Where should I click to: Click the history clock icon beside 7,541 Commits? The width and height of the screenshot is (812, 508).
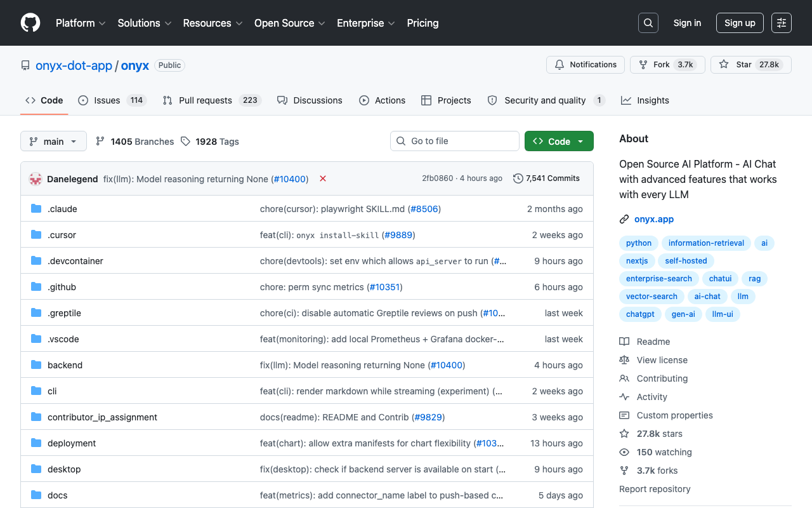point(518,178)
